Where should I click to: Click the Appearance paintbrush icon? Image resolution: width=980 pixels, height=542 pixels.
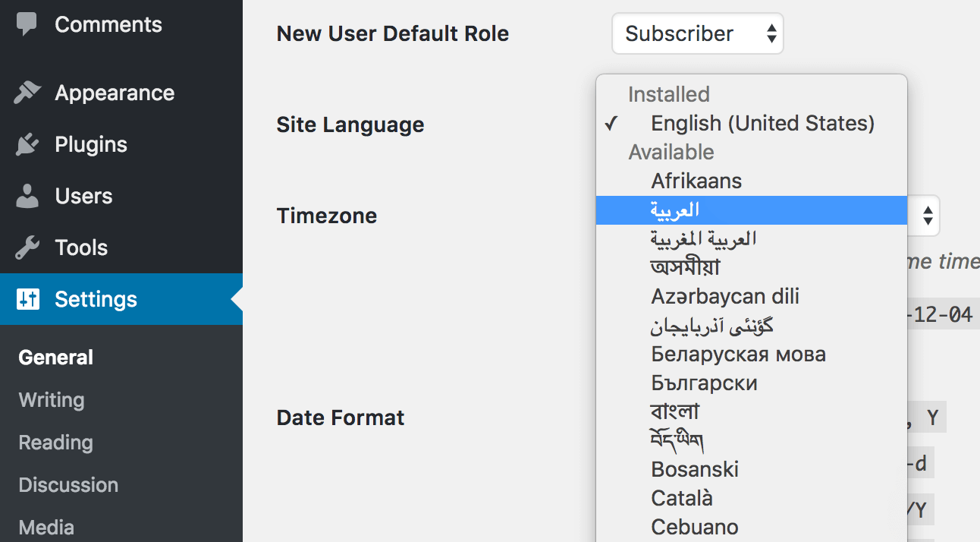click(27, 92)
